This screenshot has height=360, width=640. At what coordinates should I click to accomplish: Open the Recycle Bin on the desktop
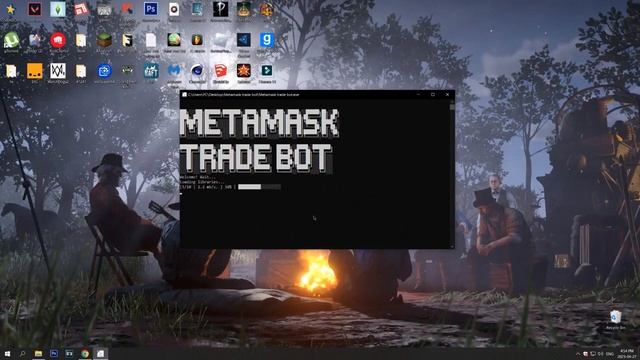[616, 318]
